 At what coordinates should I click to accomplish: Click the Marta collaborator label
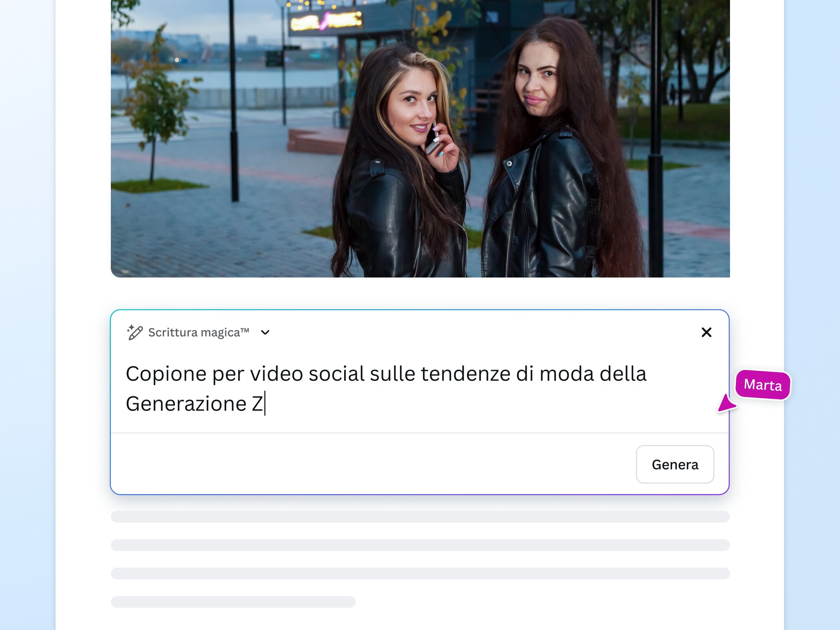762,385
